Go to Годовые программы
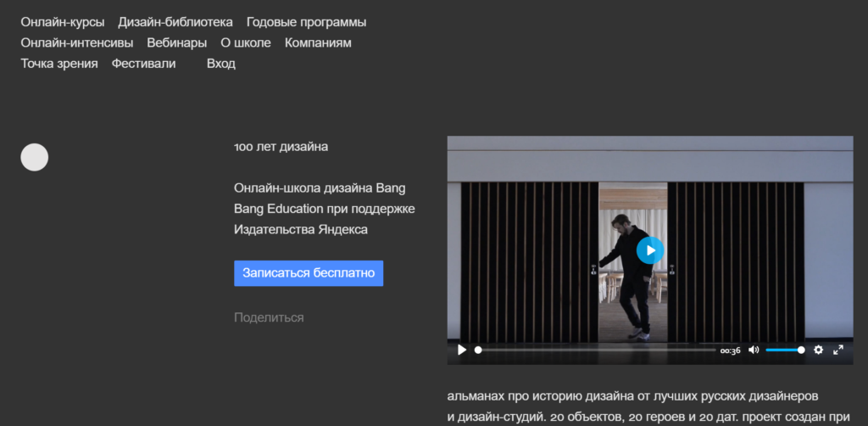The height and width of the screenshot is (426, 868). coord(306,23)
